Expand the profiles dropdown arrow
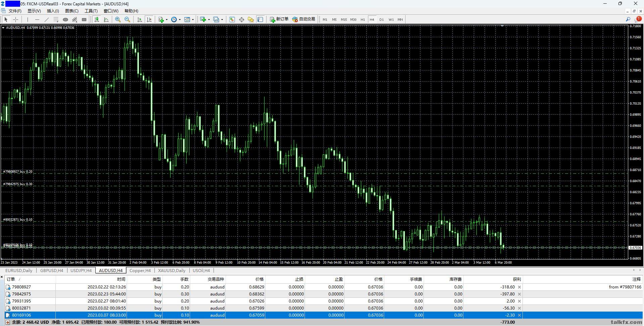The height and width of the screenshot is (326, 644). tap(222, 19)
